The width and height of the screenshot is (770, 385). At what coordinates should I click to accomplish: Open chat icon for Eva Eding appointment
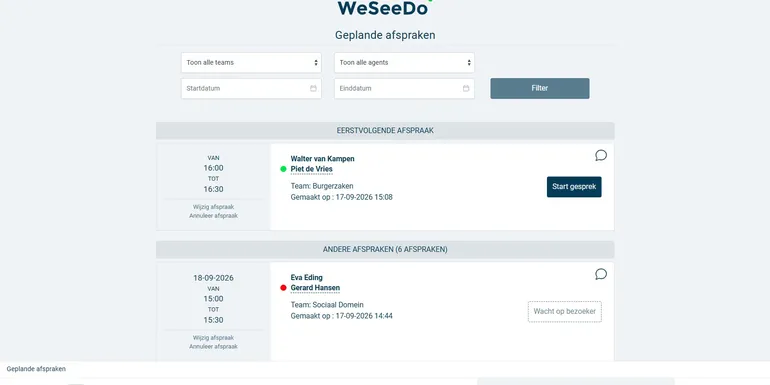pyautogui.click(x=601, y=274)
